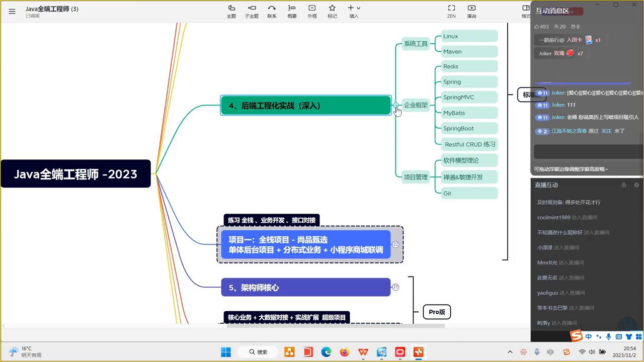Toggle the 格式 format panel
The width and height of the screenshot is (644, 362).
[x=526, y=11]
